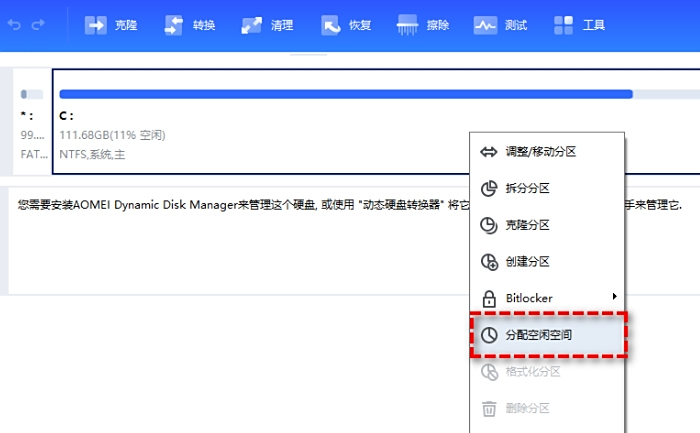Viewport: 700px width, 433px height.
Task: Click the redo arrow icon
Action: tap(38, 25)
